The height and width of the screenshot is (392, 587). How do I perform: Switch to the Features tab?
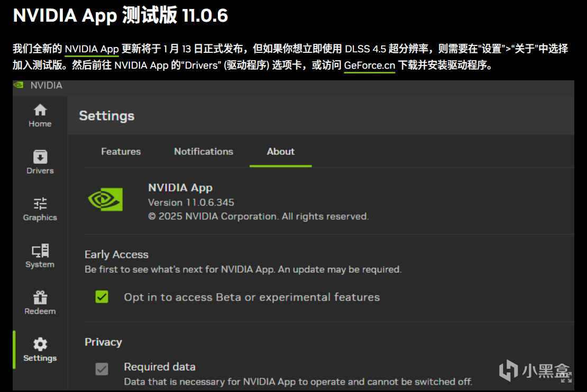(x=121, y=152)
